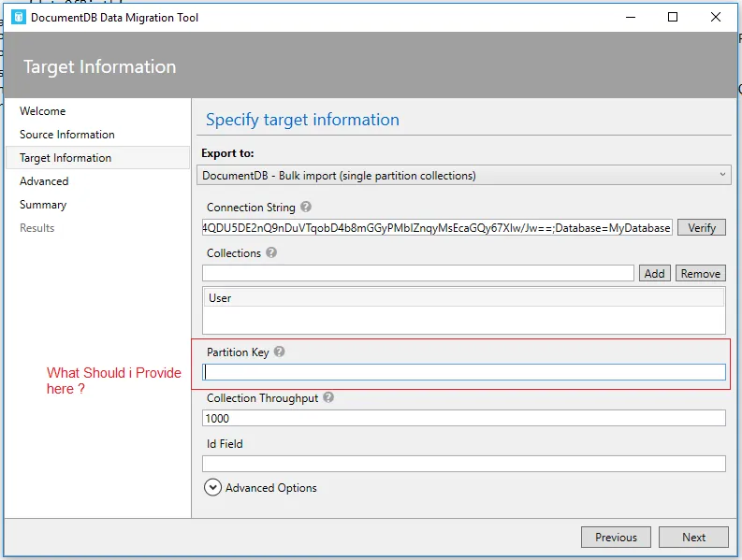Viewport: 742px width, 560px height.
Task: Expand the Advanced Options section
Action: click(212, 487)
